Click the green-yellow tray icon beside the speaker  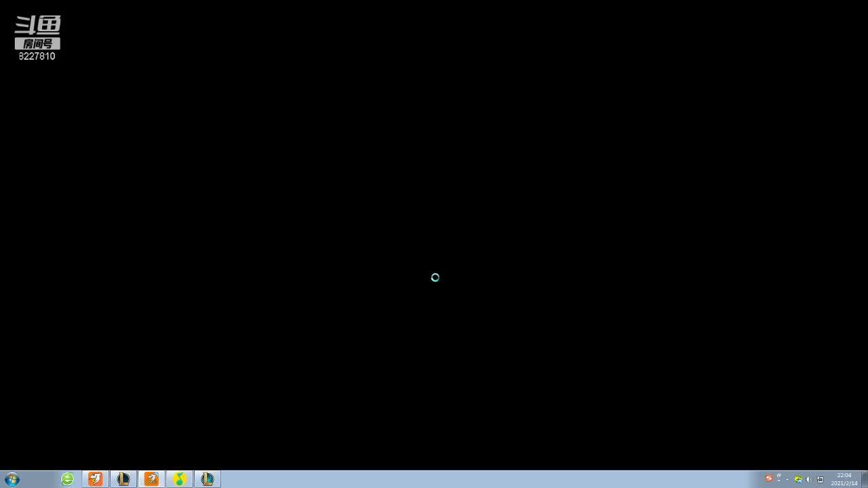[x=798, y=479]
